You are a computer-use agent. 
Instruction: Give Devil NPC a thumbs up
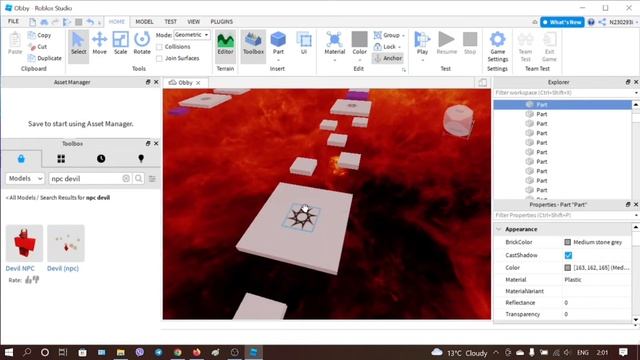(28, 280)
